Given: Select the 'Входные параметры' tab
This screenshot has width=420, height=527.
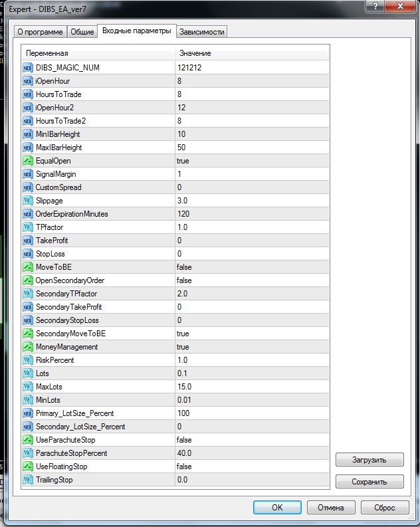Looking at the screenshot, I should tap(136, 31).
